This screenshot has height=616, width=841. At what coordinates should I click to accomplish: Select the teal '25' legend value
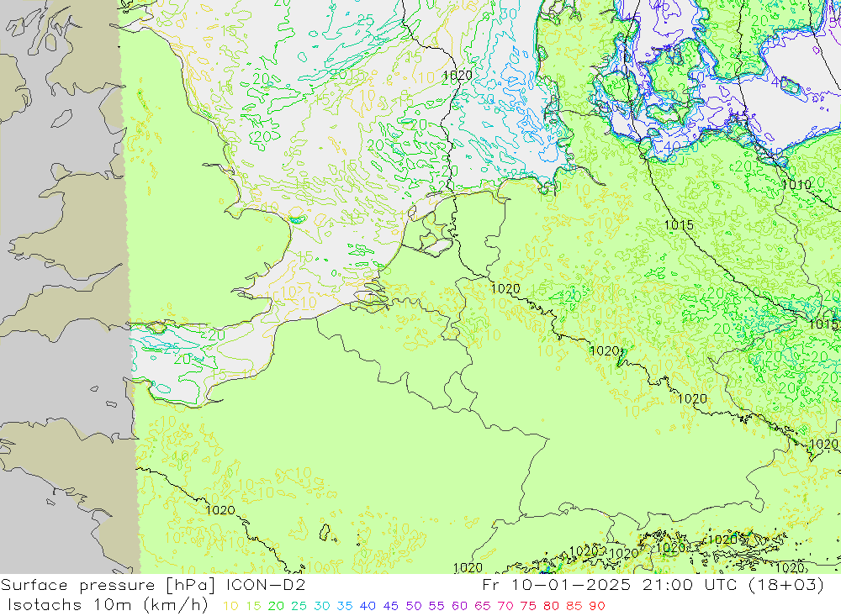(x=299, y=606)
